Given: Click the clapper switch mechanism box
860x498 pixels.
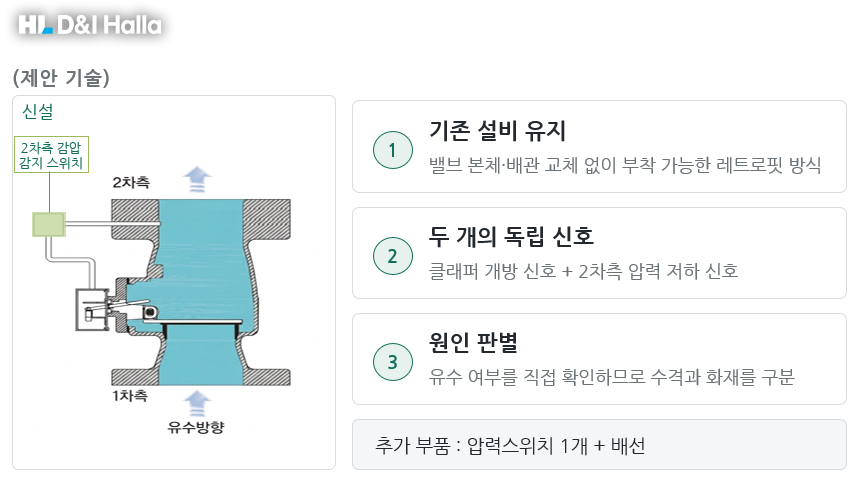Looking at the screenshot, I should pos(92,310).
